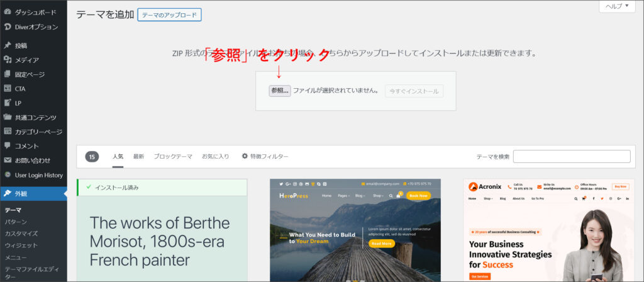Image resolution: width=644 pixels, height=282 pixels.
Task: Click the theme search input field
Action: tap(571, 157)
